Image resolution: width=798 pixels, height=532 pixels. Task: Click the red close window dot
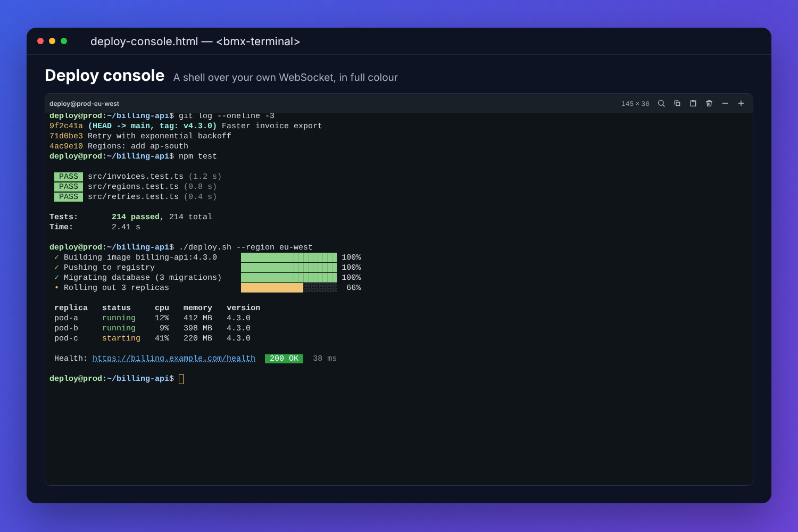pos(40,41)
